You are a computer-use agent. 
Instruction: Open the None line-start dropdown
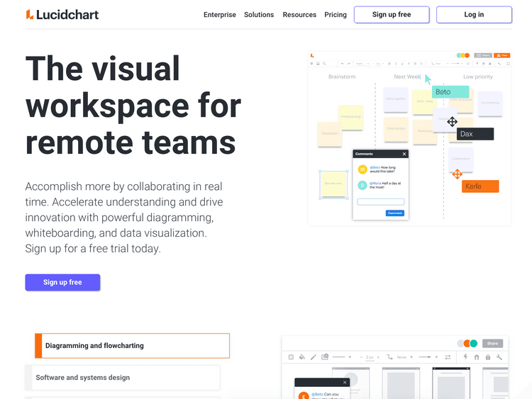[x=403, y=357]
